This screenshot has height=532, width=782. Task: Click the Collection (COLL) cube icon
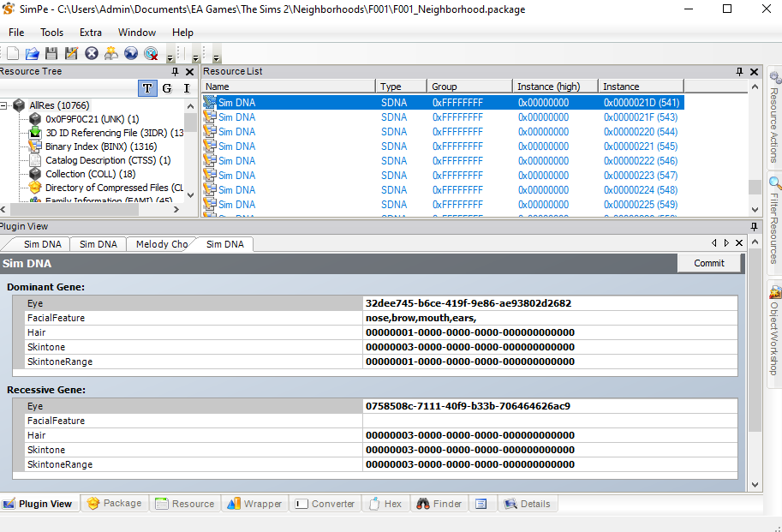(x=35, y=174)
